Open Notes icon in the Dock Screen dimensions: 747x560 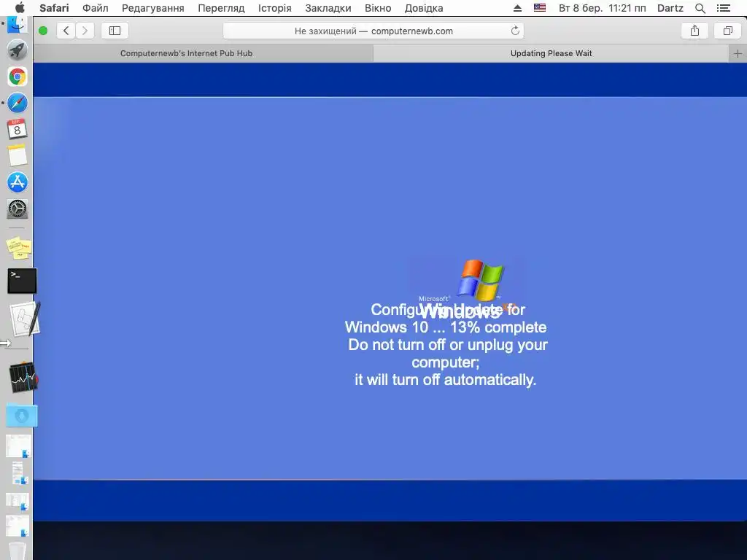(18, 156)
